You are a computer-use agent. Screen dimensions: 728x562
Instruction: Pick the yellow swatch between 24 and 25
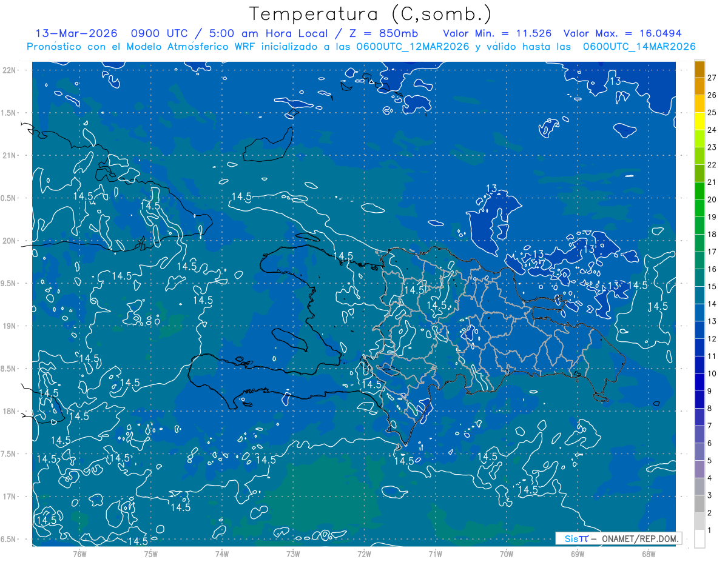699,122
